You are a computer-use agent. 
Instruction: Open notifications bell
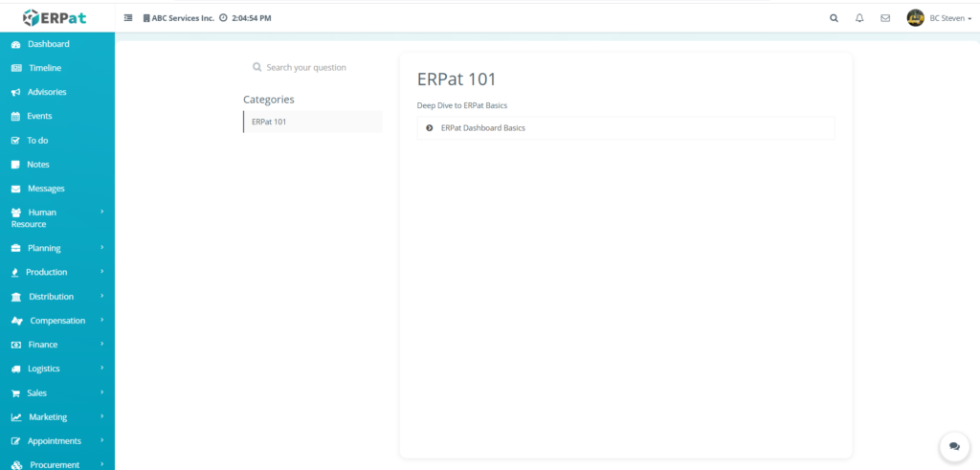tap(859, 18)
